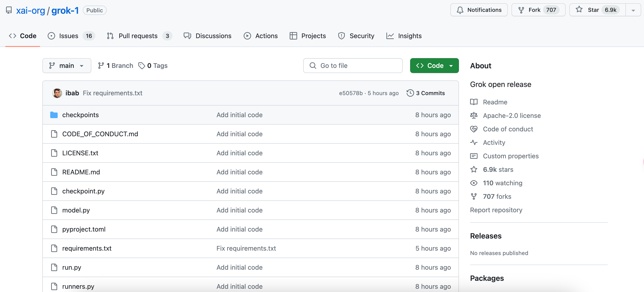Screen dimensions: 644x292
Task: Open the xai-org organization link
Action: (x=30, y=10)
